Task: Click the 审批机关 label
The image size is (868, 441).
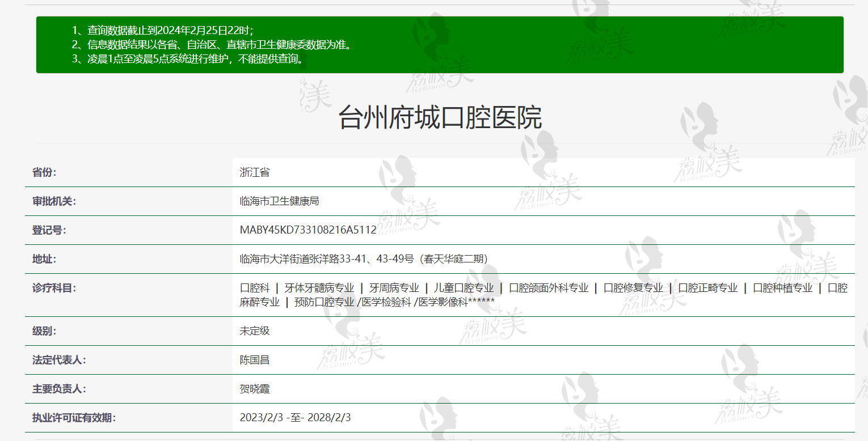Action: pyautogui.click(x=54, y=201)
